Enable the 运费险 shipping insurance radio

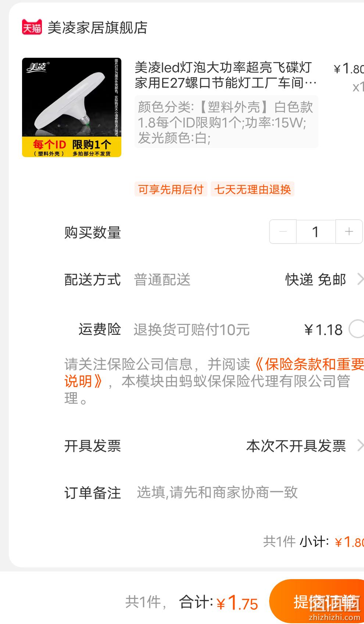tap(356, 329)
